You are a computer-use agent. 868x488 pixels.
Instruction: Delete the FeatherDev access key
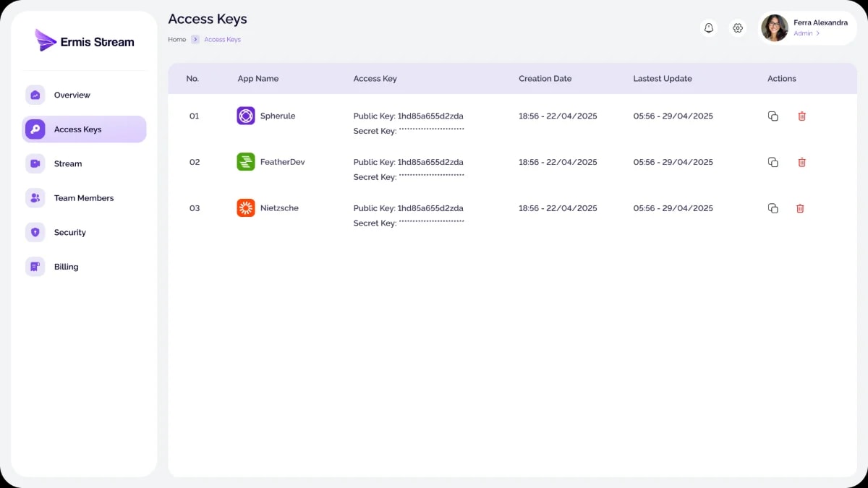coord(801,162)
